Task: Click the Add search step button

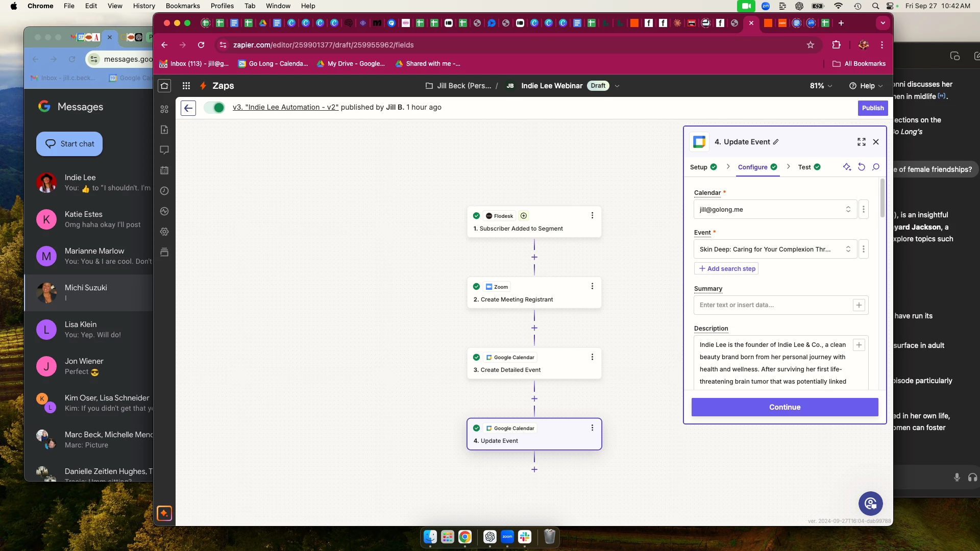Action: pyautogui.click(x=726, y=268)
